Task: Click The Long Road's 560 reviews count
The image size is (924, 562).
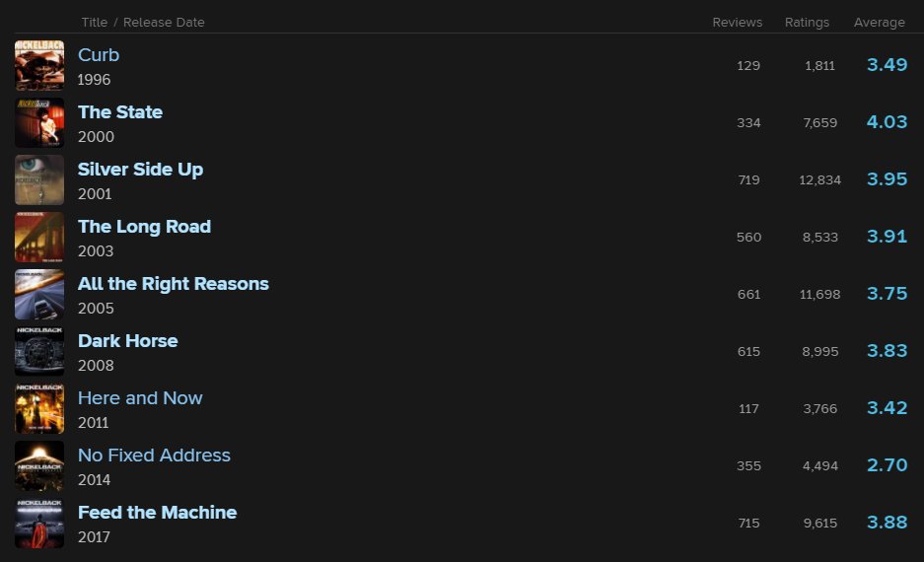Action: 748,237
